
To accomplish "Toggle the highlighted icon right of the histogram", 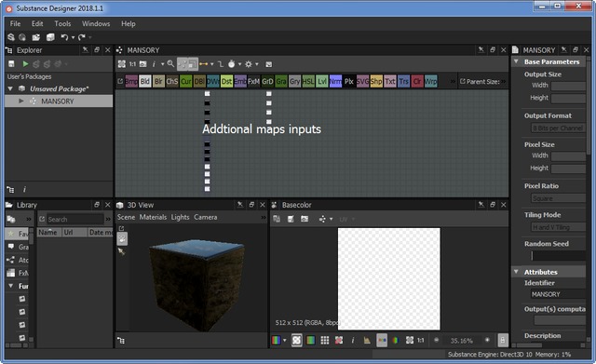I will pyautogui.click(x=382, y=341).
